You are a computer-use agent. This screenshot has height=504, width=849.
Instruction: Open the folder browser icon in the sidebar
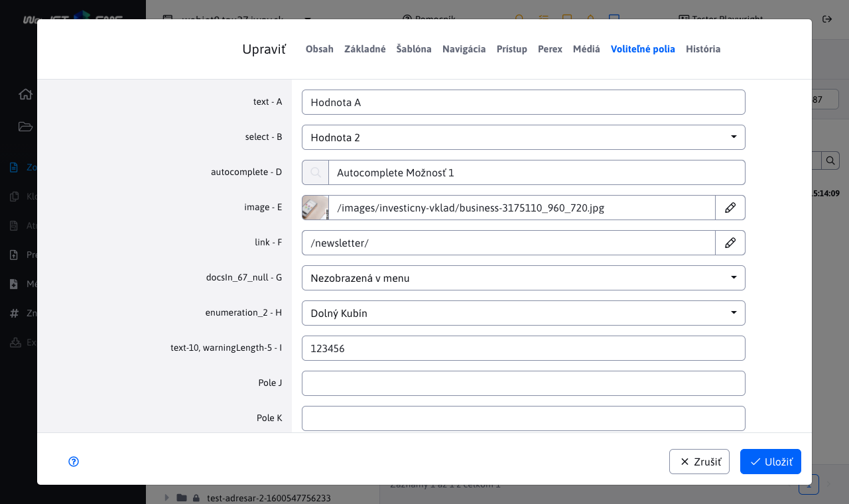[25, 126]
